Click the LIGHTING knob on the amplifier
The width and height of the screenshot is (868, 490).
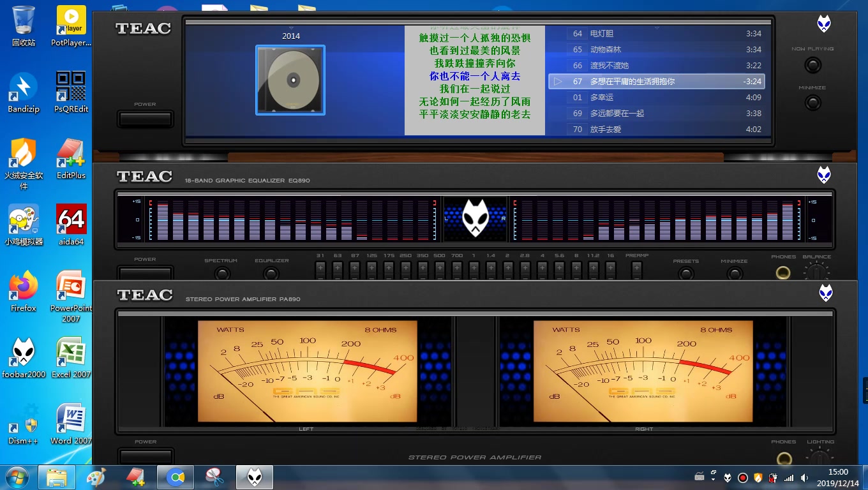click(820, 456)
